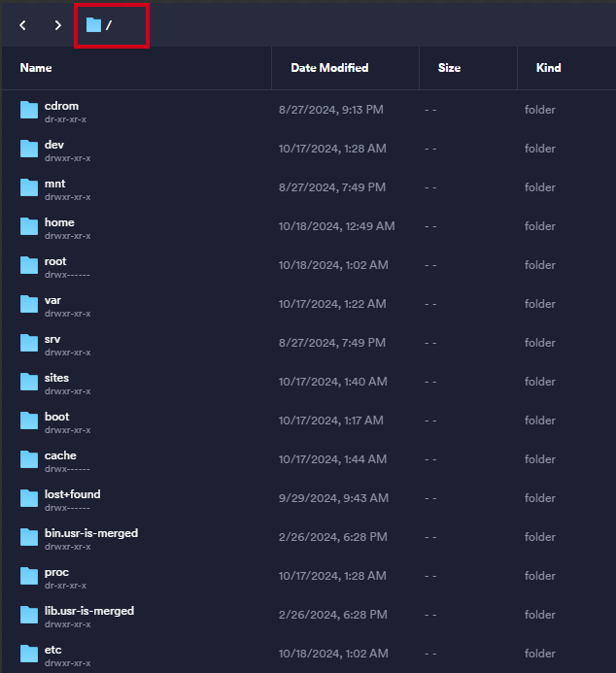Sort by Size column header
The height and width of the screenshot is (673, 616).
coord(449,68)
